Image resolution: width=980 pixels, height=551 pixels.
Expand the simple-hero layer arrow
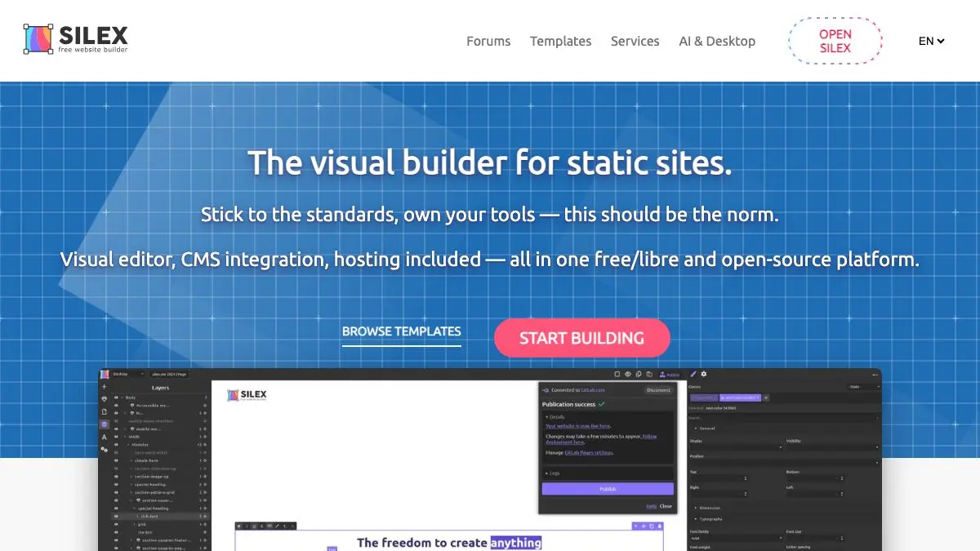point(131,460)
